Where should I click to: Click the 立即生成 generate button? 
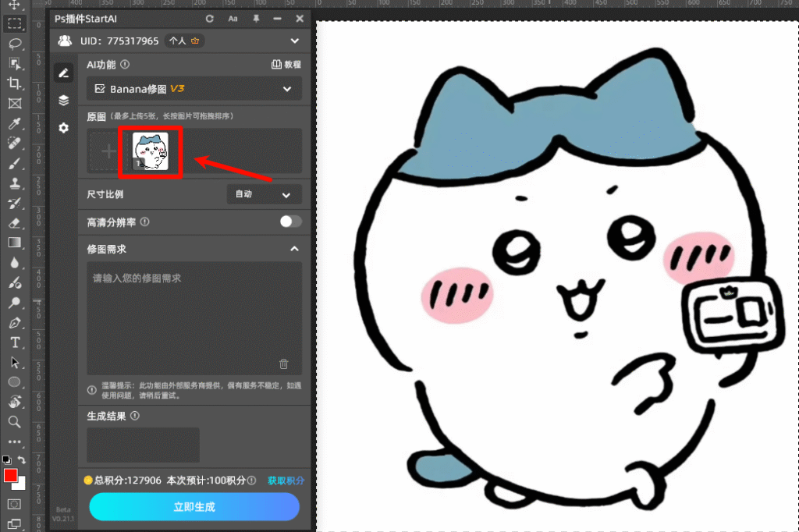tap(193, 507)
